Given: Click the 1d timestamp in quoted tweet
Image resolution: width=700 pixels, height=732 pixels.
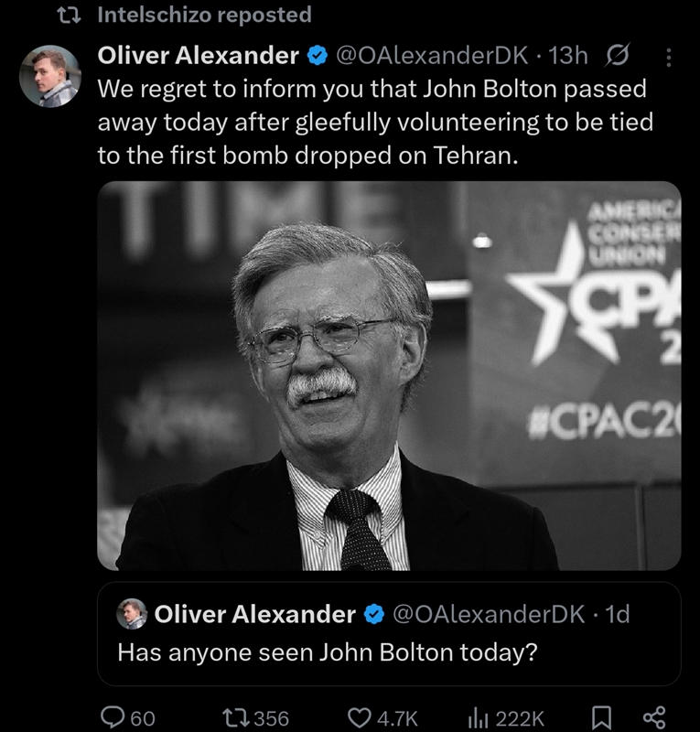Looking at the screenshot, I should pyautogui.click(x=618, y=615).
